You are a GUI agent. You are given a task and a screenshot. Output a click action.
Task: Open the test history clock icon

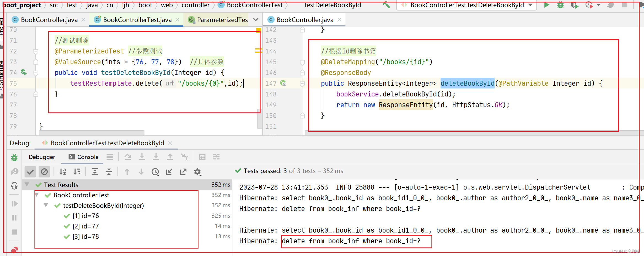pyautogui.click(x=155, y=172)
